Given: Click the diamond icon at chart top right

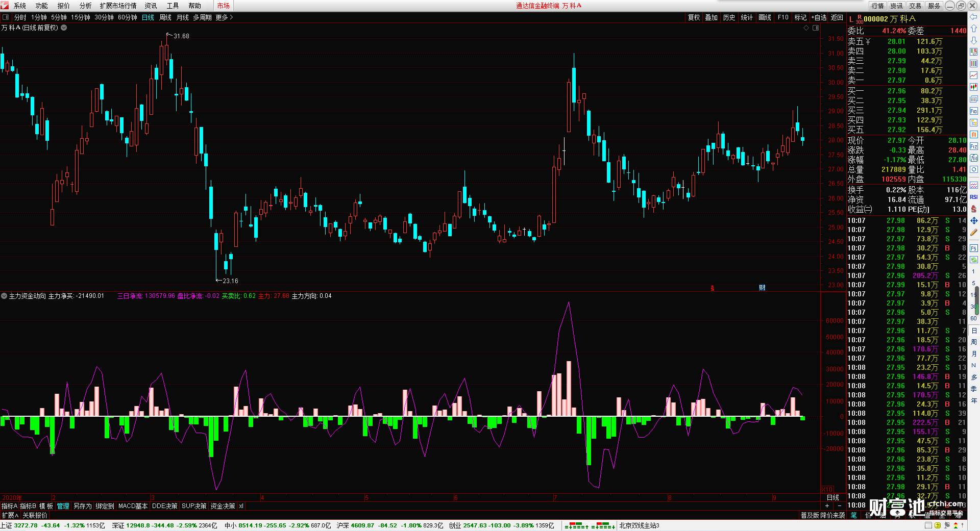Looking at the screenshot, I should [x=806, y=28].
